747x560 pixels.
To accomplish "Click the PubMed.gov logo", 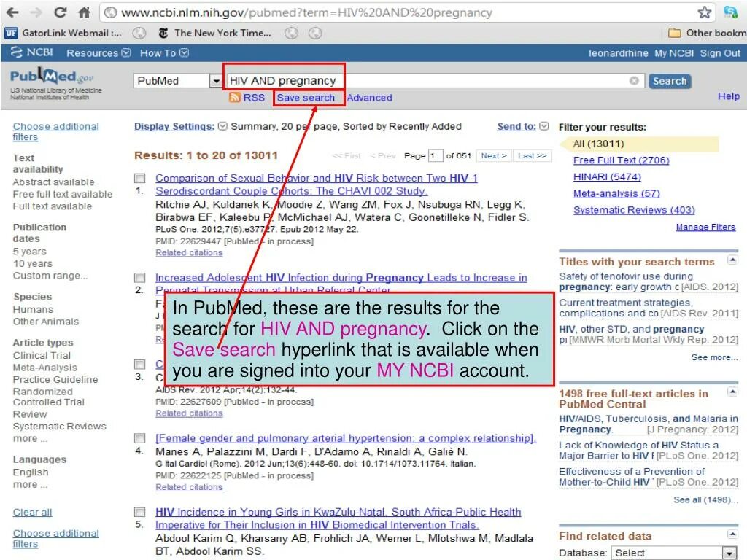I will tap(52, 77).
